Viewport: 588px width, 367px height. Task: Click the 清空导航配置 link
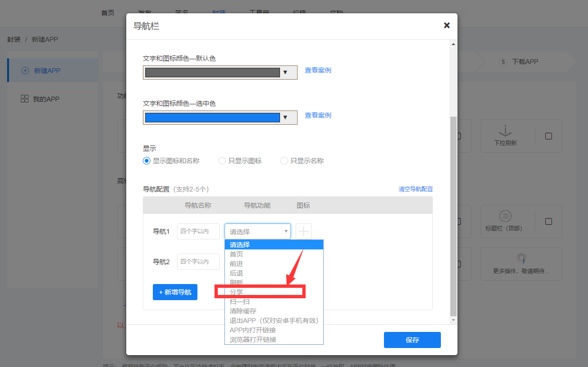point(415,189)
